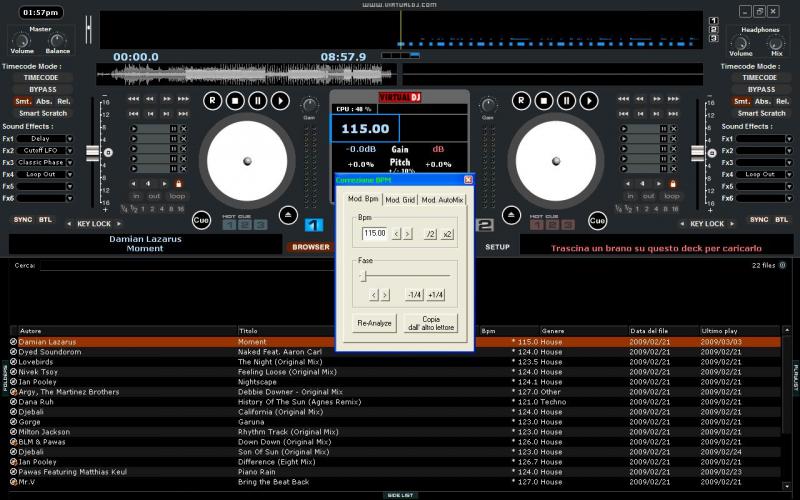Adjust the Master Balance knob

point(57,40)
